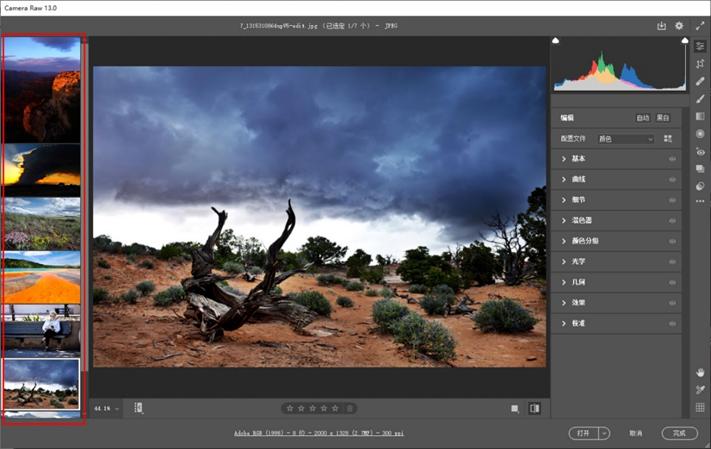Select the Graduated Filter tool
The width and height of the screenshot is (711, 449).
tap(700, 116)
